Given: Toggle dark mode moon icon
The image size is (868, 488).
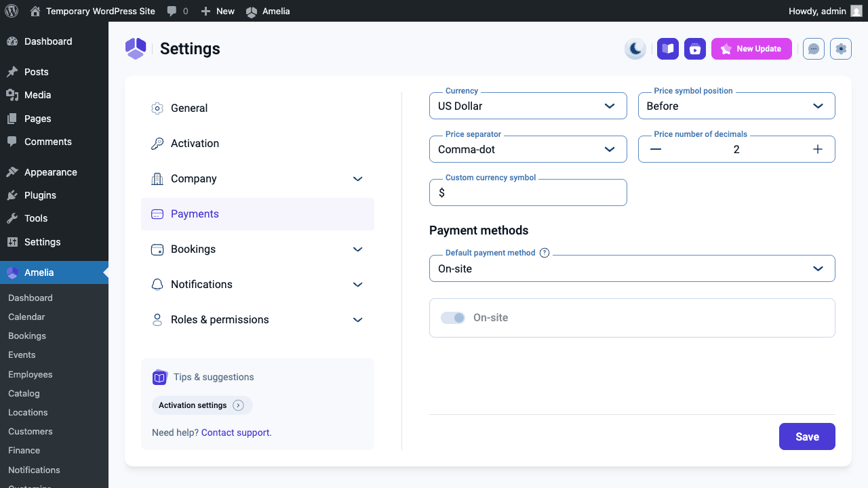Looking at the screenshot, I should point(635,49).
